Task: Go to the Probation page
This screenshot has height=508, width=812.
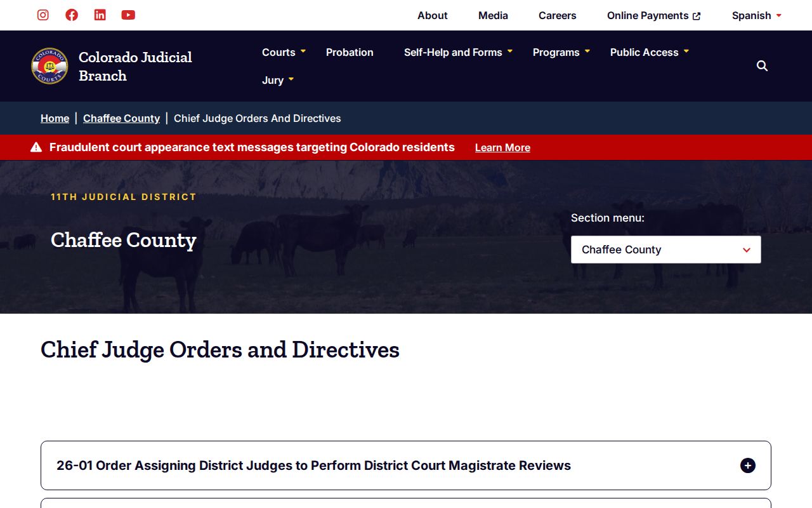Action: click(350, 52)
